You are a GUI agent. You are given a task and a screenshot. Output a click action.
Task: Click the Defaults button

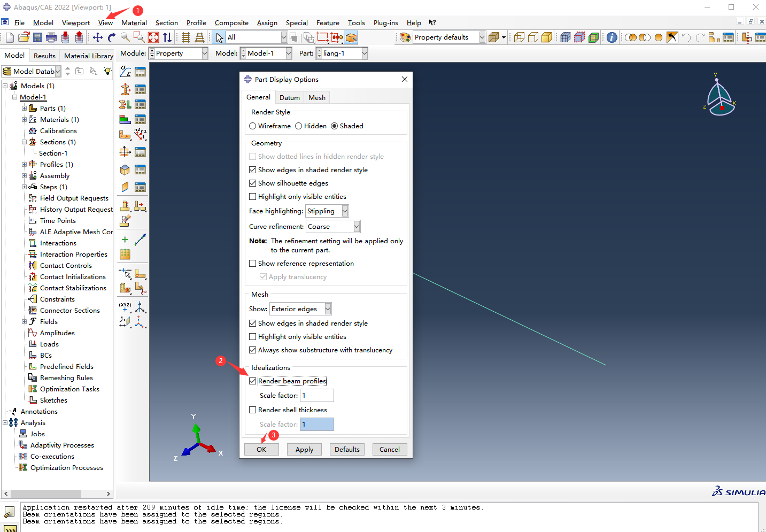pyautogui.click(x=347, y=450)
